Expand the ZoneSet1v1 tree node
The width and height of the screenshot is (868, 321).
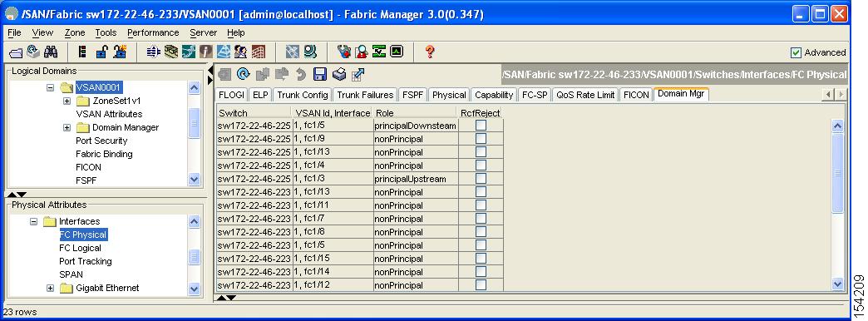click(67, 101)
